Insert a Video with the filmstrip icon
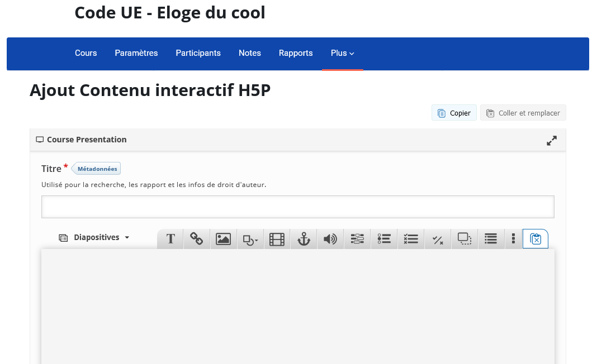Image resolution: width=597 pixels, height=364 pixels. click(277, 239)
